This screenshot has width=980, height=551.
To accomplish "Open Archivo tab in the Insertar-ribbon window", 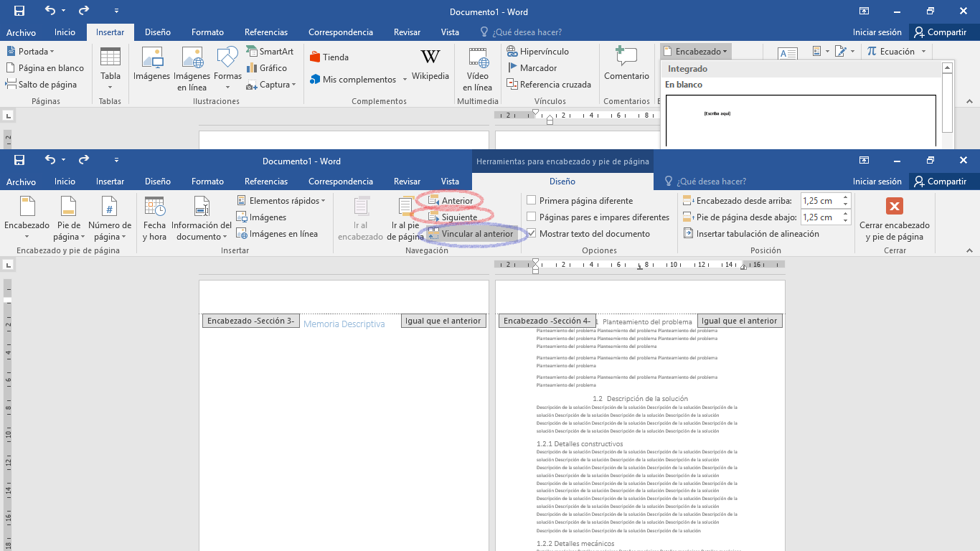I will click(21, 32).
